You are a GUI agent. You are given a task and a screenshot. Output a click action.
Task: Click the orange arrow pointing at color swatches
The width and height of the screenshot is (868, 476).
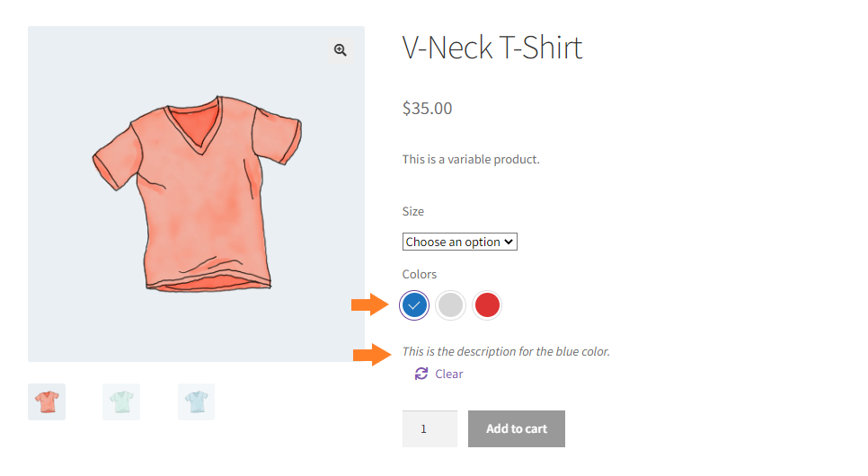click(x=369, y=305)
